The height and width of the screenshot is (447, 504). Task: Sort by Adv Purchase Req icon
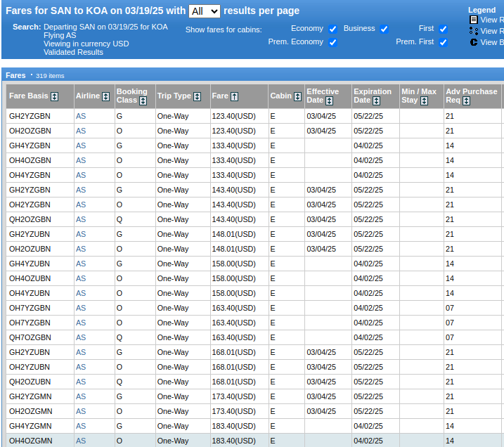(x=466, y=101)
